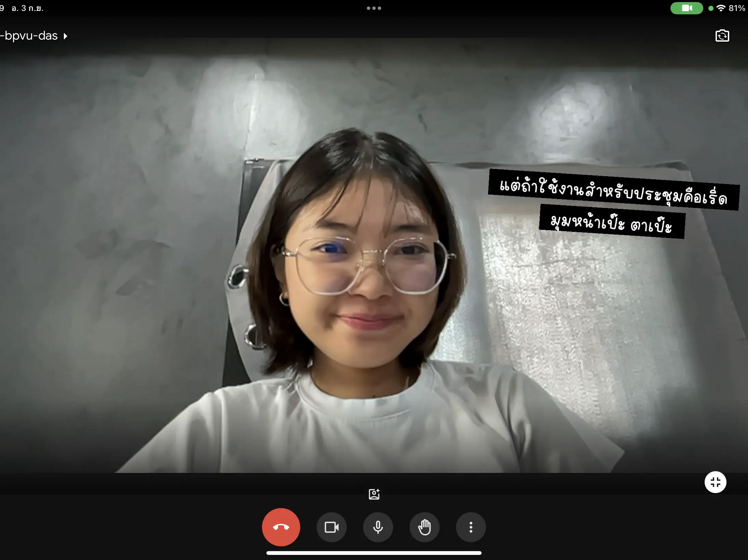This screenshot has height=560, width=748.
Task: Tap the participant's video feed
Action: [374, 260]
